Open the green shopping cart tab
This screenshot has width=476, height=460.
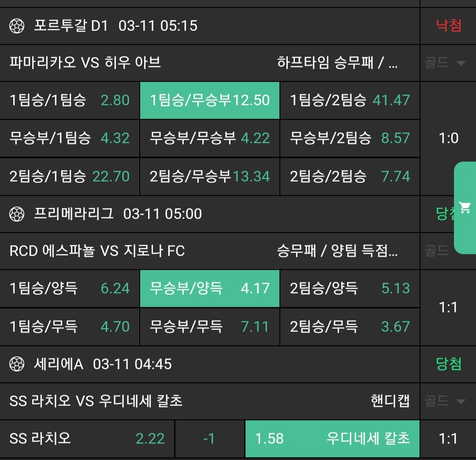465,208
